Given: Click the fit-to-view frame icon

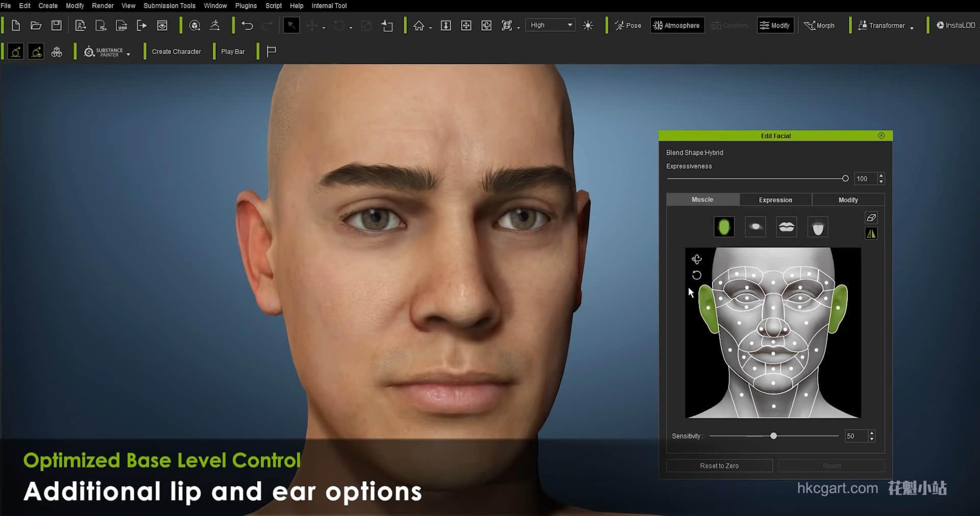Looking at the screenshot, I should [x=506, y=25].
